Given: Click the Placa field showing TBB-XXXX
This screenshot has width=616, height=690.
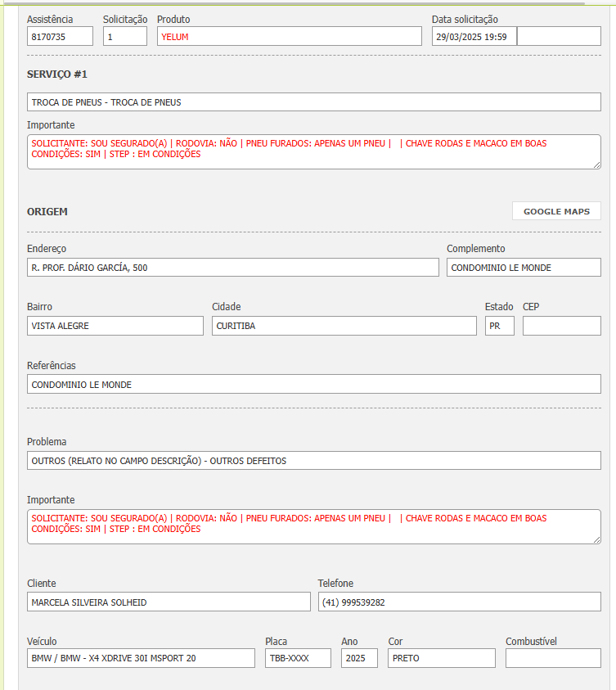Looking at the screenshot, I should (x=298, y=658).
